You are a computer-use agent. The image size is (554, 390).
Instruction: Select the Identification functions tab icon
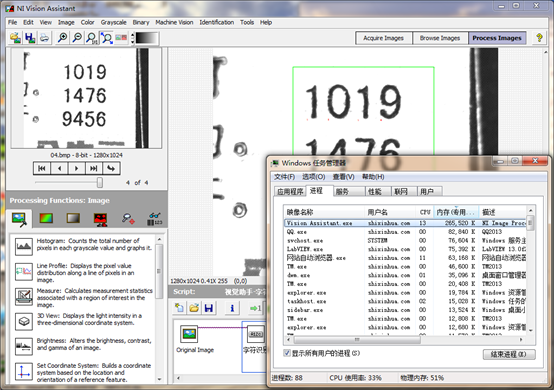[155, 219]
